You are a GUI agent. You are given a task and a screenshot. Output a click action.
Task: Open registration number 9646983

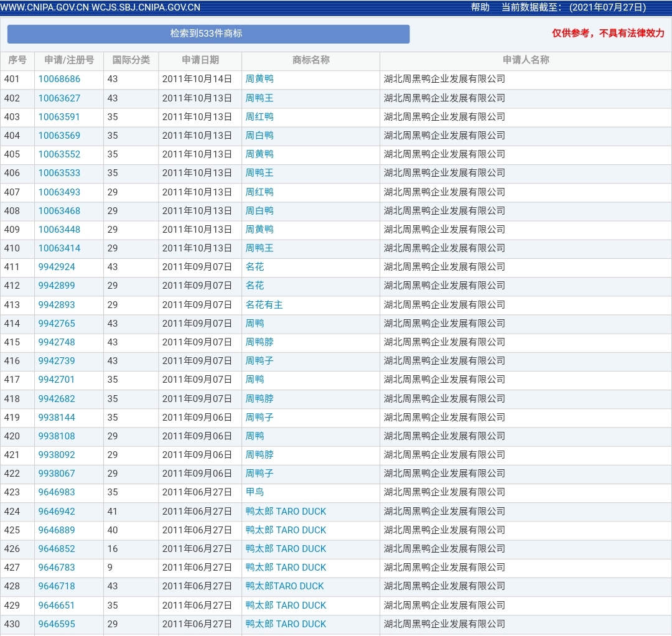coord(57,492)
